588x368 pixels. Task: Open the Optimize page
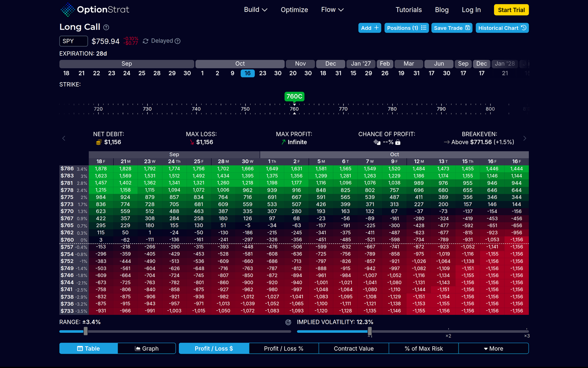pyautogui.click(x=294, y=10)
